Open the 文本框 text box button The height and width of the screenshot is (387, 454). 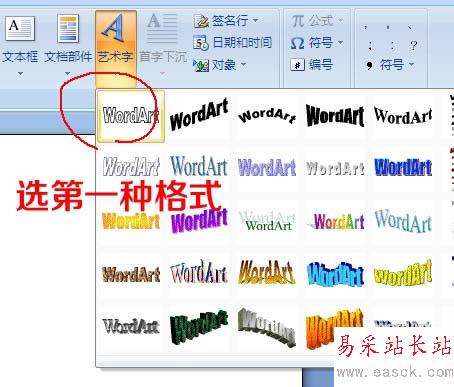point(20,43)
